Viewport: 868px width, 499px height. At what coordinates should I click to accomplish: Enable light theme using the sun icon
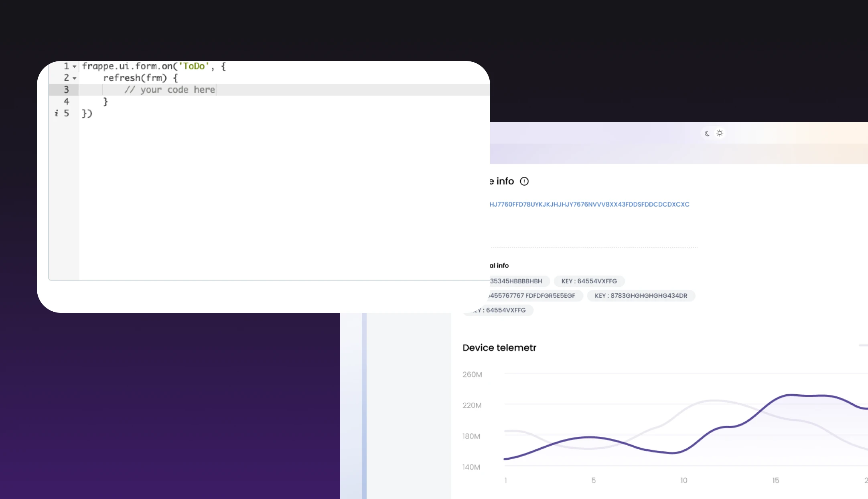(x=719, y=133)
